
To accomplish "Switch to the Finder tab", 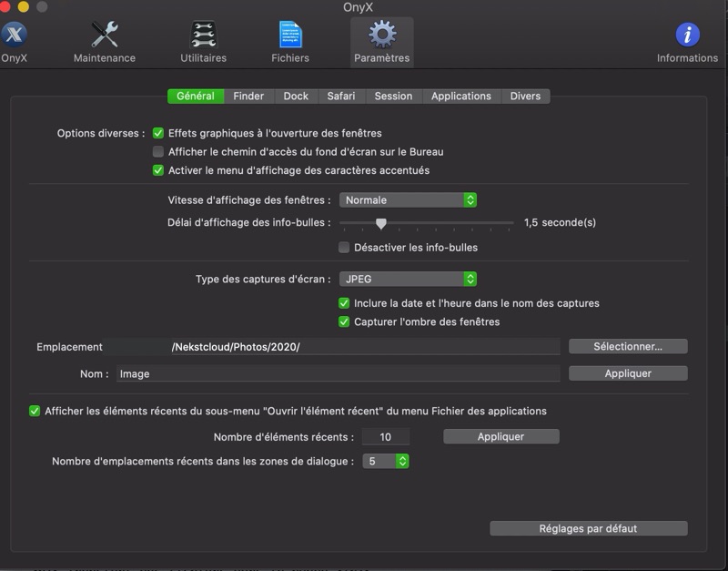I will (x=248, y=97).
